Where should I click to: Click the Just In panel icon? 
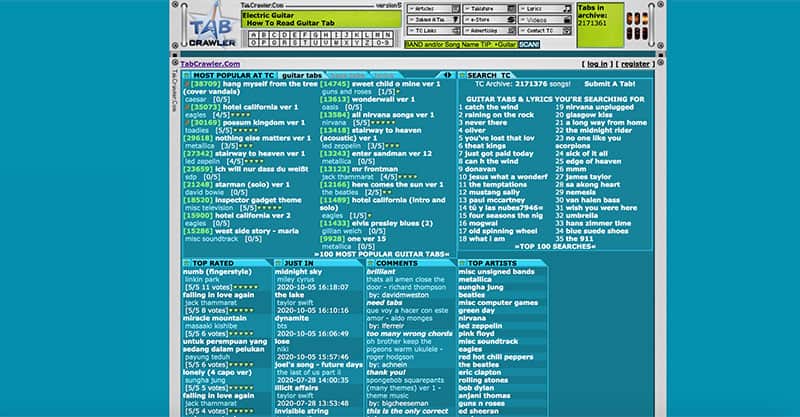point(278,263)
